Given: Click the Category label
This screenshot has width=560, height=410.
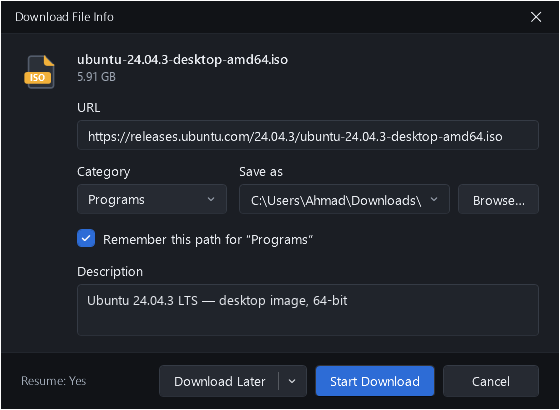Looking at the screenshot, I should coord(104,172).
